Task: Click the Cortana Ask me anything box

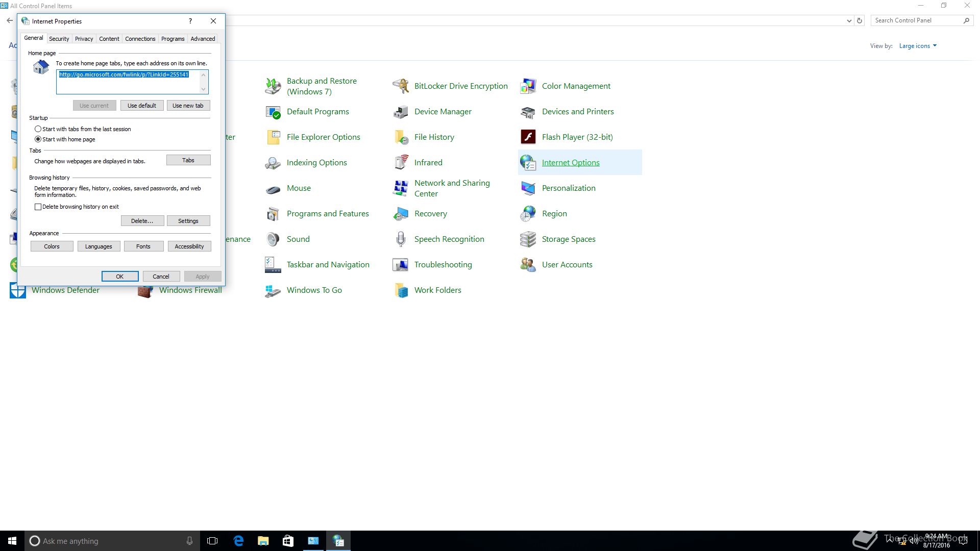Action: pyautogui.click(x=111, y=541)
